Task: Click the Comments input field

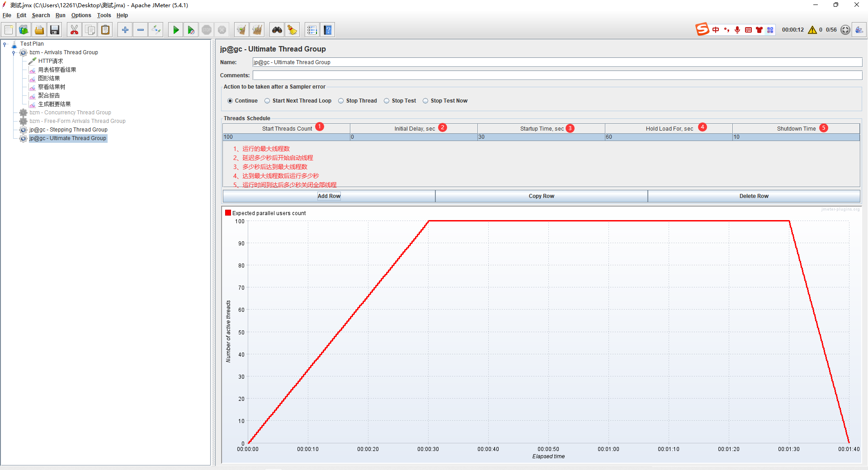Action: pyautogui.click(x=557, y=75)
